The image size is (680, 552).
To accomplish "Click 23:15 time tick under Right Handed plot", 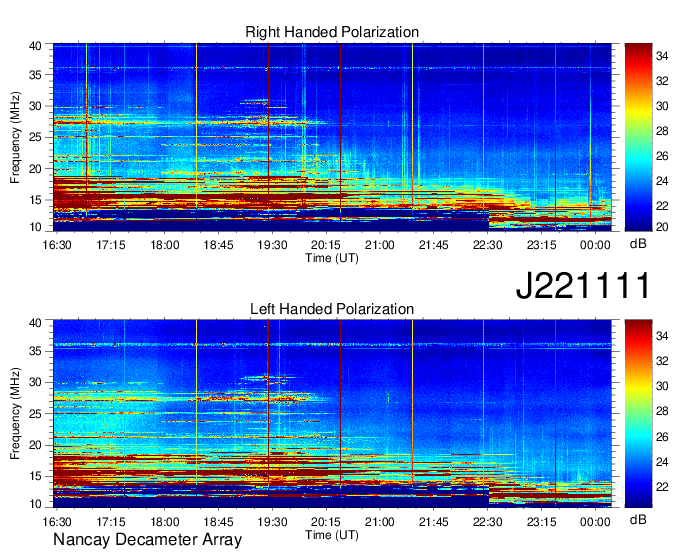I will 541,245.
